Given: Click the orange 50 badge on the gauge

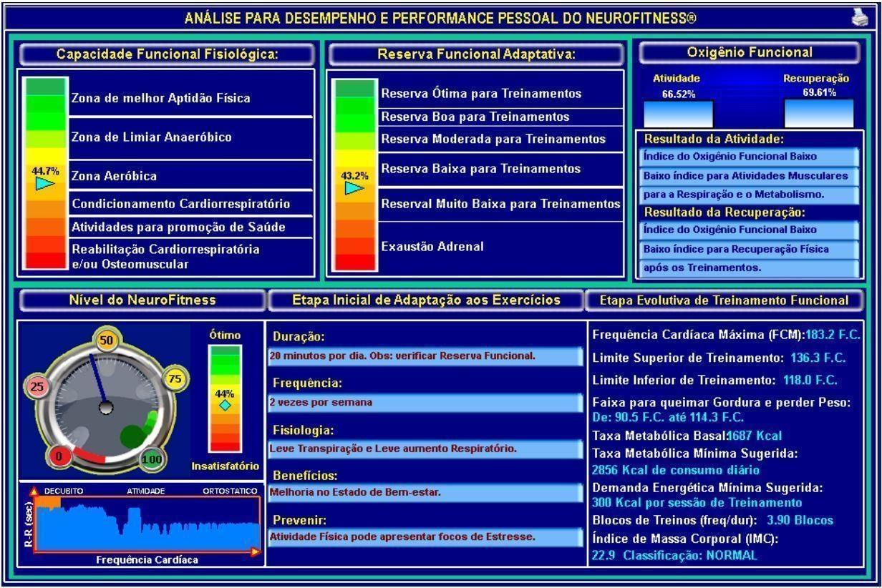Looking at the screenshot, I should pos(107,340).
